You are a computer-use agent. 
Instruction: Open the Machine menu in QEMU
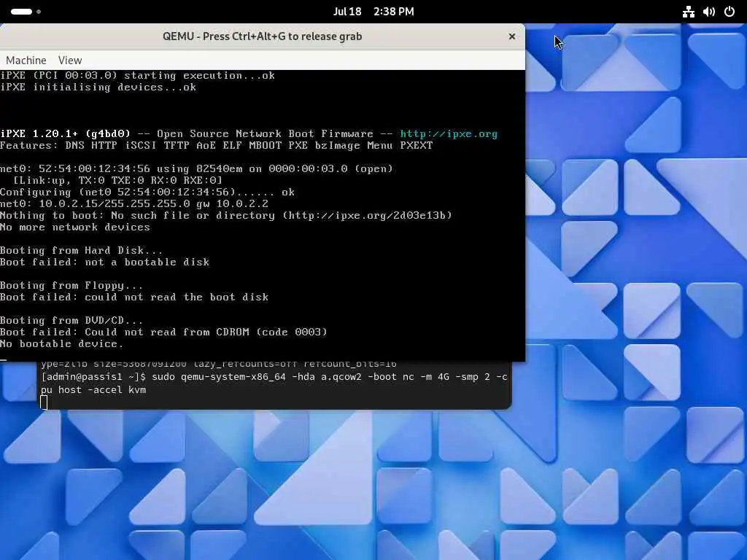point(26,61)
